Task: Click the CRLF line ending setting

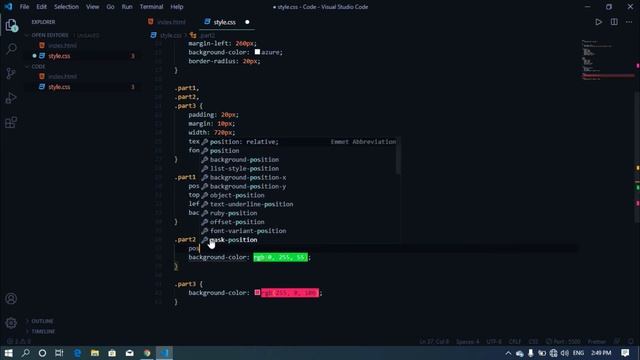Action: click(x=515, y=342)
